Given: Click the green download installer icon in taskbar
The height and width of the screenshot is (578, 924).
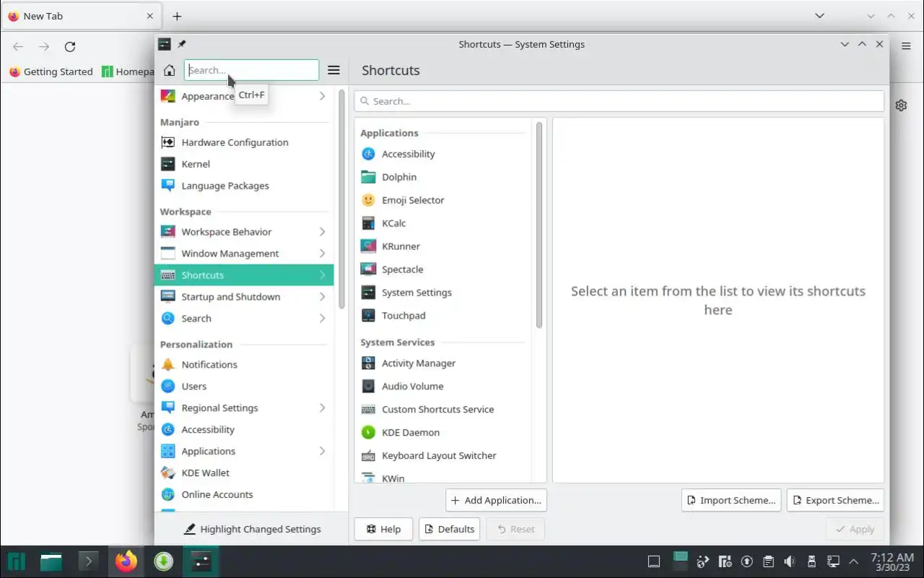Looking at the screenshot, I should coord(164,561).
